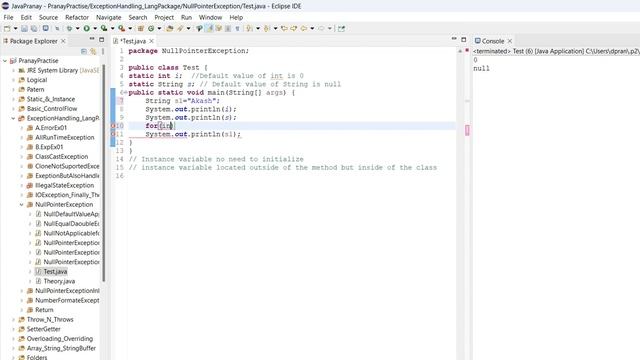Toggle Skip All Breakpoints toolbar button
Viewport: 640px width, 360px height.
click(x=58, y=29)
